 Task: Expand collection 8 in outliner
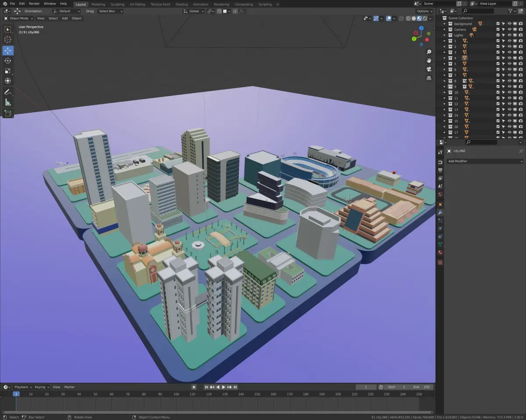pyautogui.click(x=444, y=81)
